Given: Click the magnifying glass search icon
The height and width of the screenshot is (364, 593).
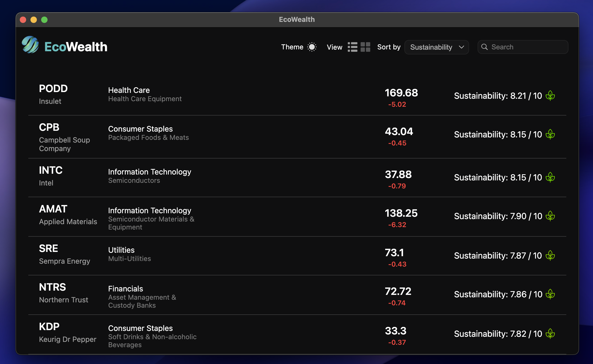Looking at the screenshot, I should pyautogui.click(x=484, y=47).
